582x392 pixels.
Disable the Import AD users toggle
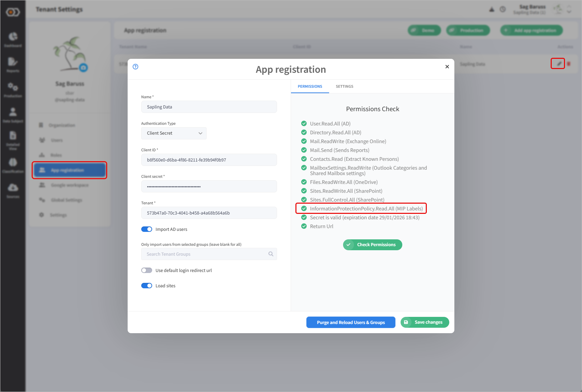pyautogui.click(x=146, y=229)
